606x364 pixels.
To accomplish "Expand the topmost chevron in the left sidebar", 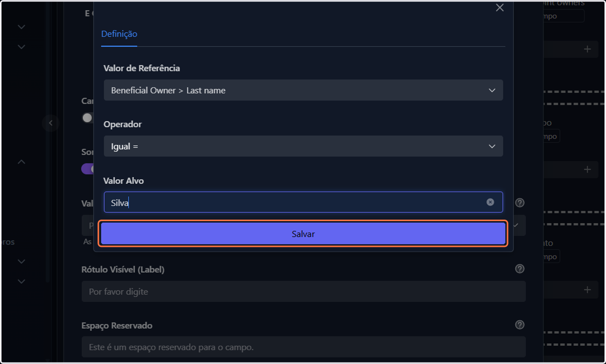I will [x=21, y=27].
